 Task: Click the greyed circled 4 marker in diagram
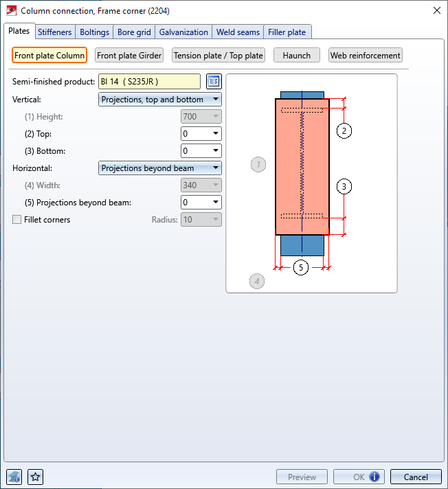pyautogui.click(x=257, y=282)
